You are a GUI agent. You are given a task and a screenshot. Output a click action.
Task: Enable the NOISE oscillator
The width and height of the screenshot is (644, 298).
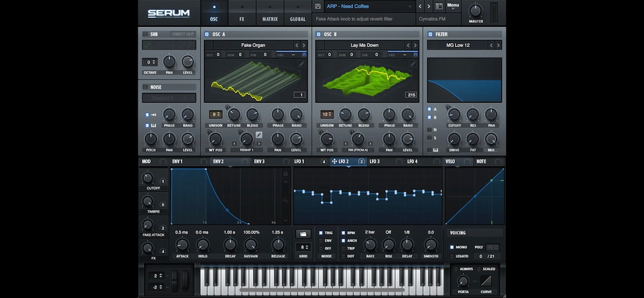pyautogui.click(x=145, y=87)
